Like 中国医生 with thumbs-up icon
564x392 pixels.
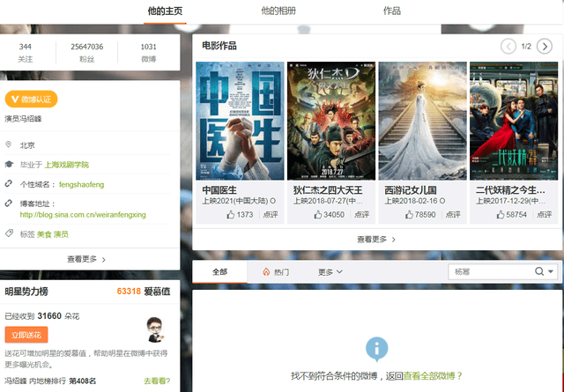click(x=231, y=215)
